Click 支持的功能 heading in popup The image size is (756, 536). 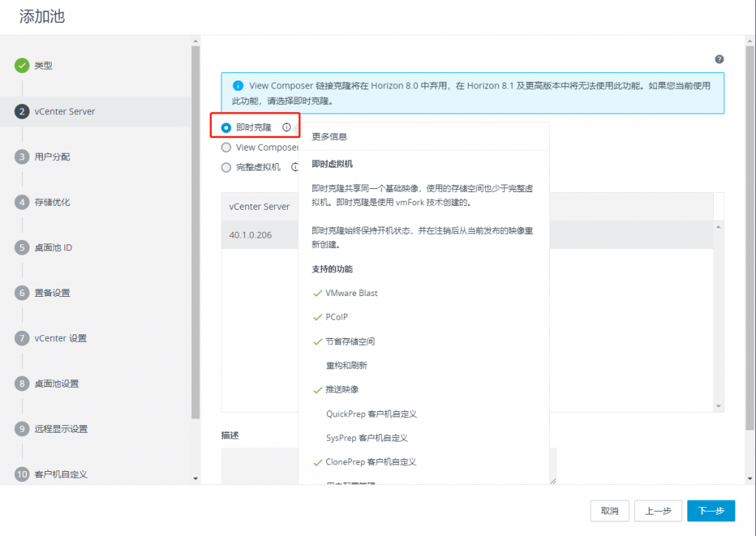click(x=332, y=269)
